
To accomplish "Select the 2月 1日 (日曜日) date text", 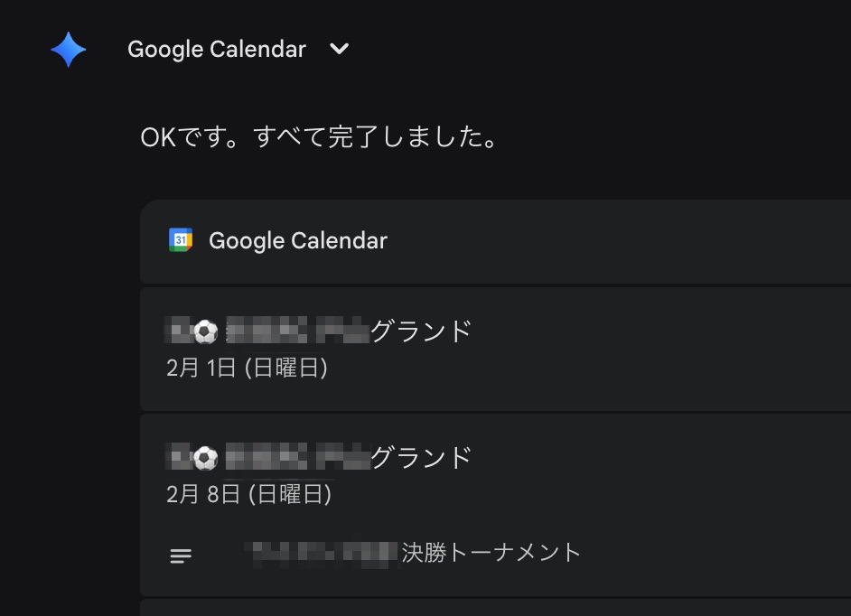I will [247, 368].
